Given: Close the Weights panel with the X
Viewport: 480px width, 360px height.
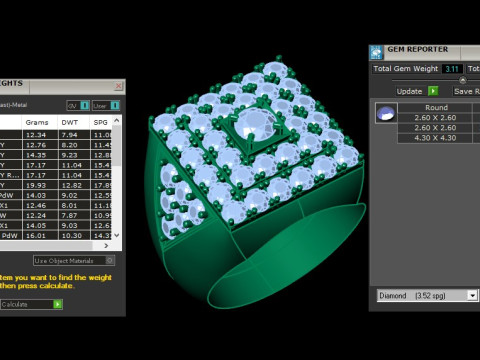Looking at the screenshot, I should pos(118,86).
